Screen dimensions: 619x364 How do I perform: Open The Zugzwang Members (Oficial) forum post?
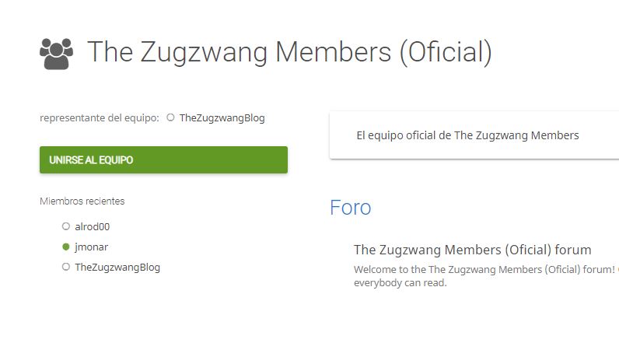[472, 250]
